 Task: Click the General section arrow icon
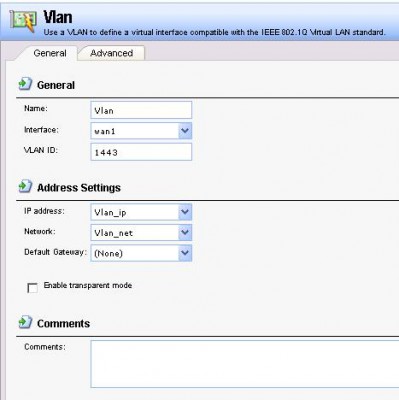[25, 84]
